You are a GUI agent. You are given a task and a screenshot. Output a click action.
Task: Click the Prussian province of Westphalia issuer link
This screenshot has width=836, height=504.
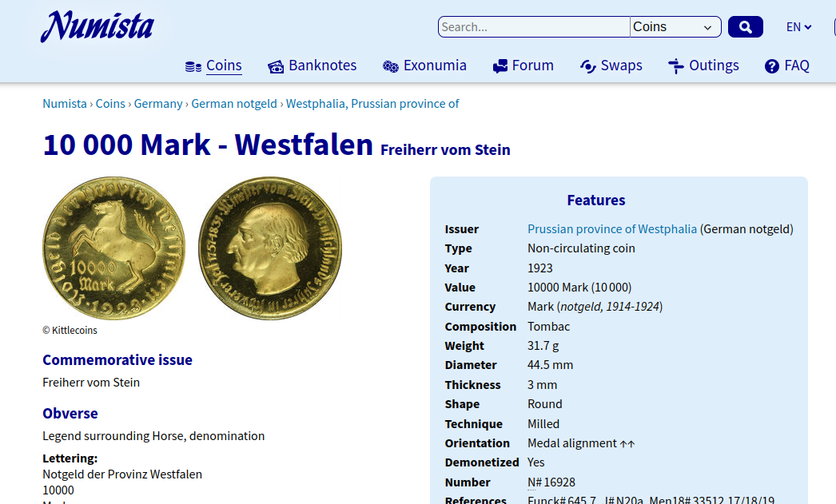coord(611,229)
